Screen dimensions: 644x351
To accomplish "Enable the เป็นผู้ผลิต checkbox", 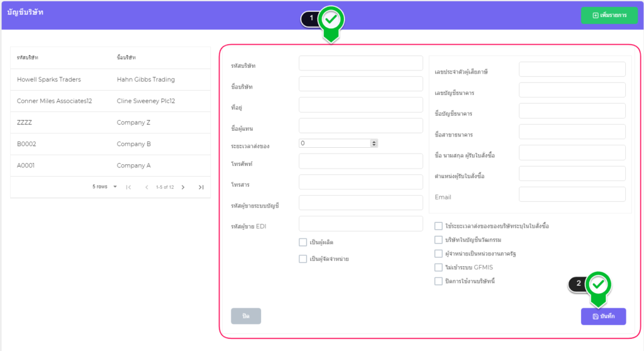I will pos(303,242).
